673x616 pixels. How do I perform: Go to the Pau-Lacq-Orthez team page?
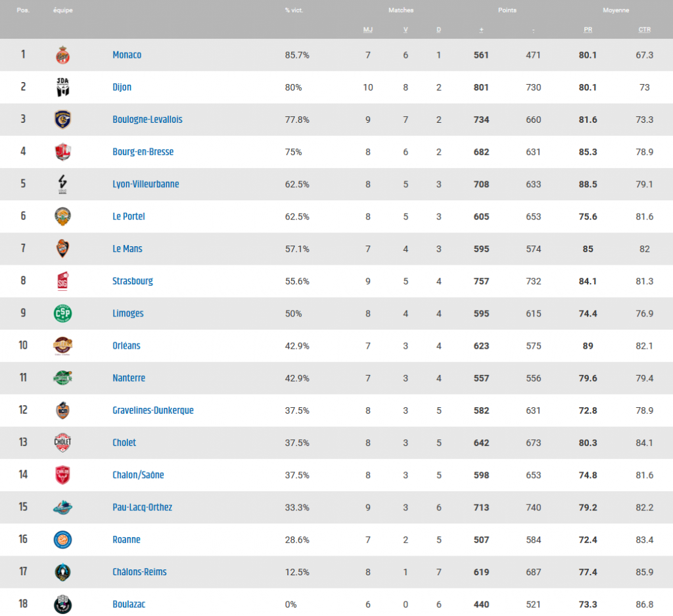(143, 507)
